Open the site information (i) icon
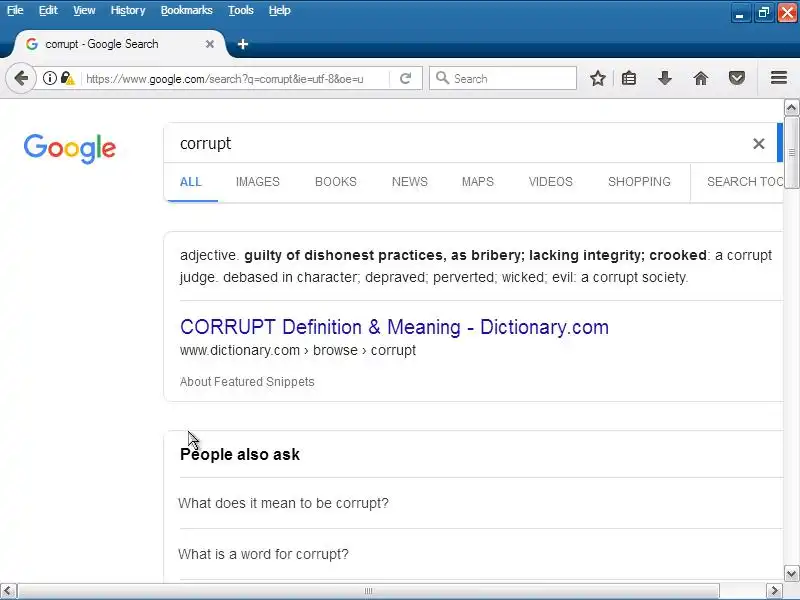This screenshot has width=800, height=600. [49, 78]
